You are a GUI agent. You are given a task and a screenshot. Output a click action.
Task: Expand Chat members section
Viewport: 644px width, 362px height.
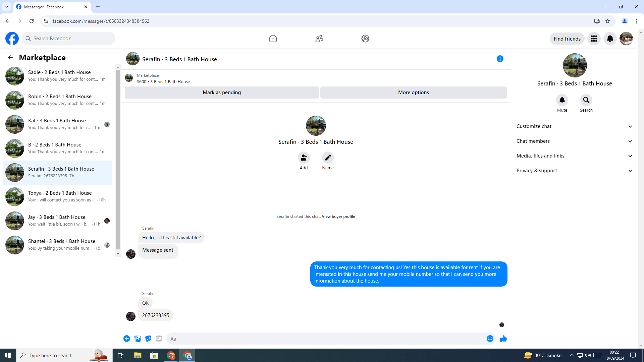click(574, 141)
